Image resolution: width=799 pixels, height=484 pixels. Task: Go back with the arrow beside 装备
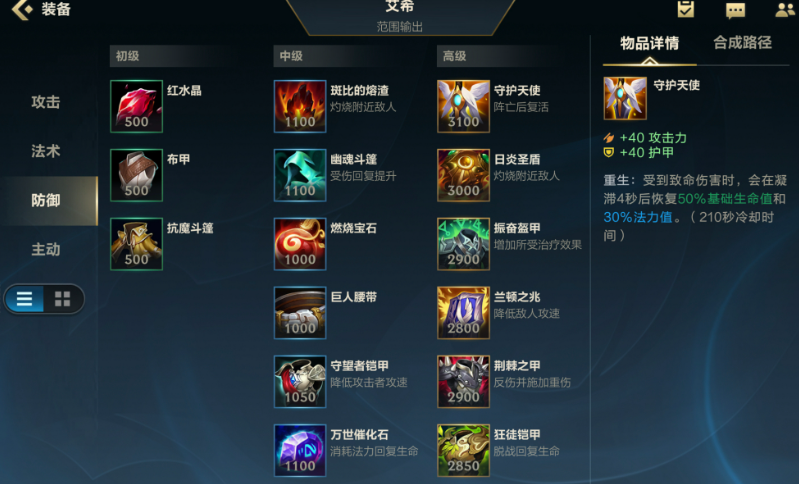(21, 9)
